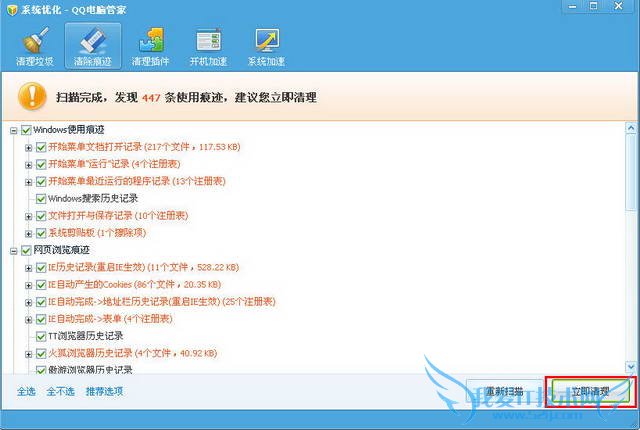Open the 清理垃圾 broom tool

click(35, 46)
